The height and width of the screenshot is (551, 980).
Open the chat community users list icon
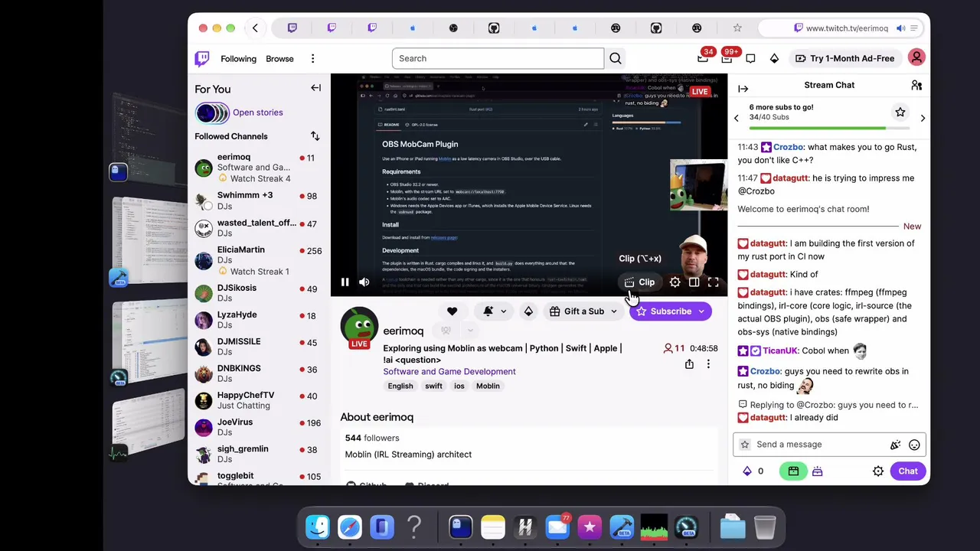point(916,85)
